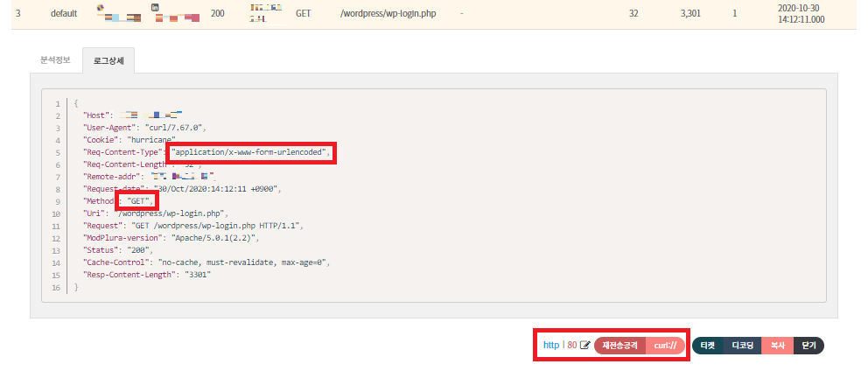The width and height of the screenshot is (868, 378).
Task: Click the http protocol link
Action: click(550, 345)
